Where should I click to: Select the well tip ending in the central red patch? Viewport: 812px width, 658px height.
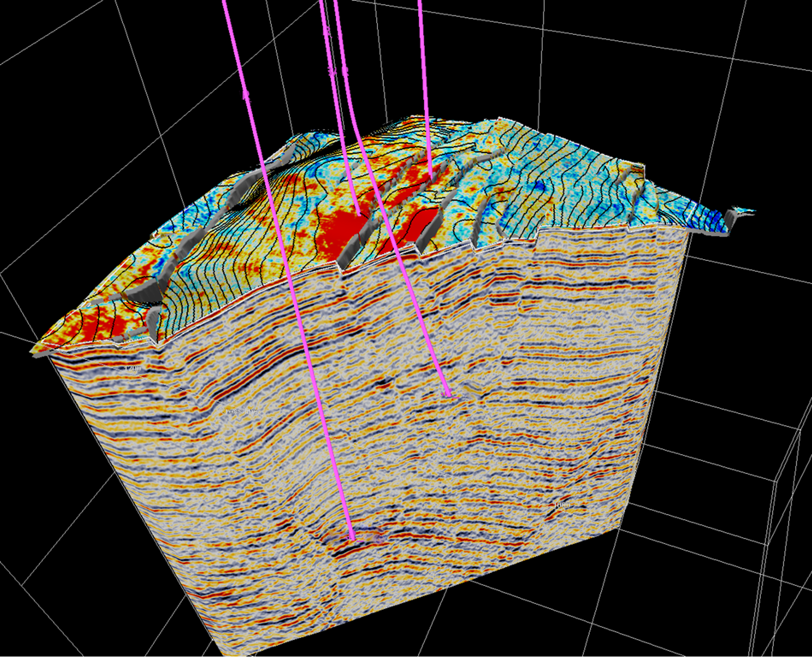click(x=358, y=214)
